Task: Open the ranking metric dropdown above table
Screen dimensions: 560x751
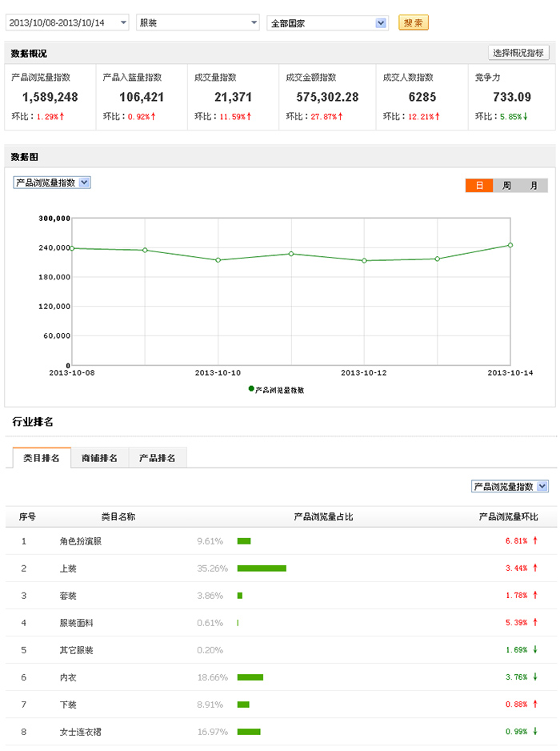Action: [x=510, y=487]
